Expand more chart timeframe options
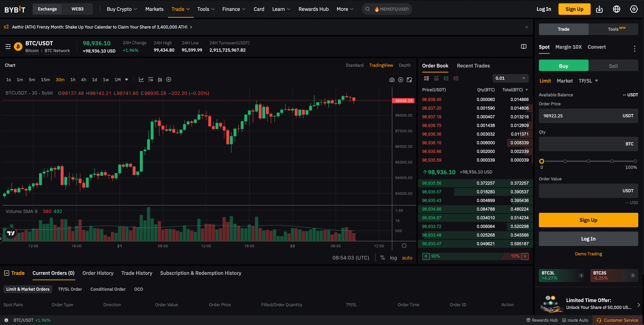The image size is (644, 325). (x=127, y=80)
